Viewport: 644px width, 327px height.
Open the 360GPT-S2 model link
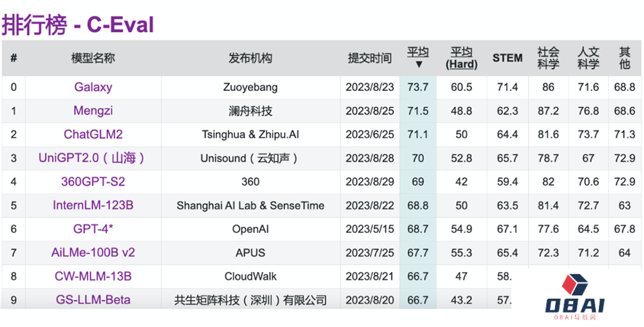[93, 182]
